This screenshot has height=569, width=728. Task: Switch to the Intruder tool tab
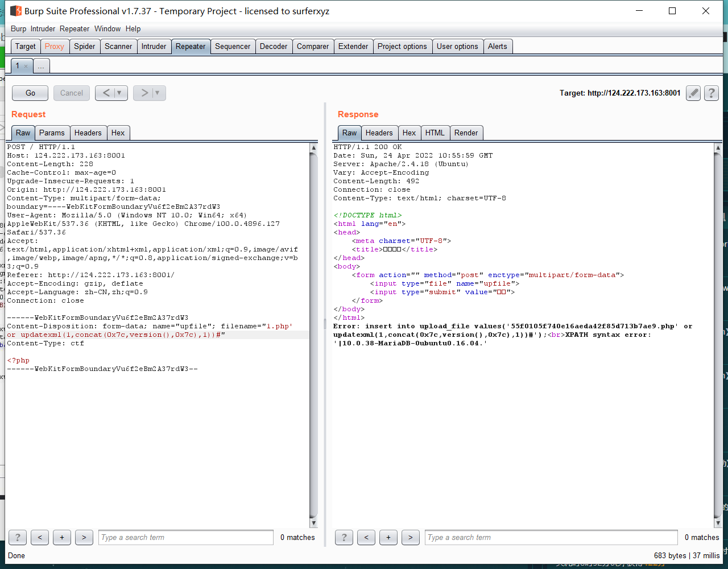coord(154,47)
